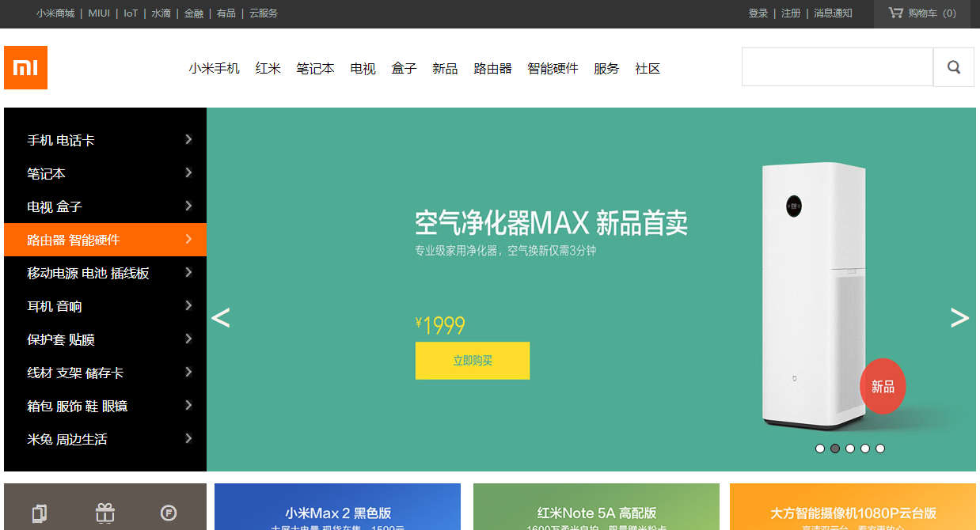Screen dimensions: 980x530
Task: Expand chevron beside 米兔 周边生活
Action: pos(188,438)
